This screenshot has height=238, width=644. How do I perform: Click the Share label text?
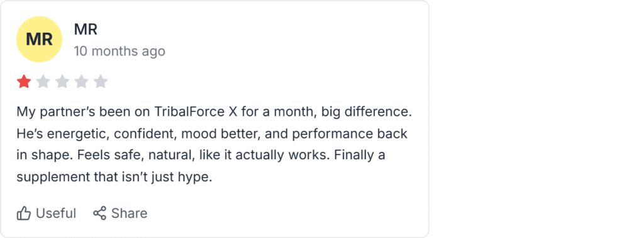129,213
